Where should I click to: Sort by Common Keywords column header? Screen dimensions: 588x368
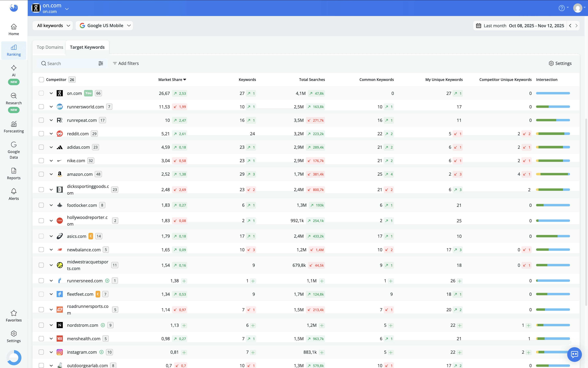tap(376, 80)
